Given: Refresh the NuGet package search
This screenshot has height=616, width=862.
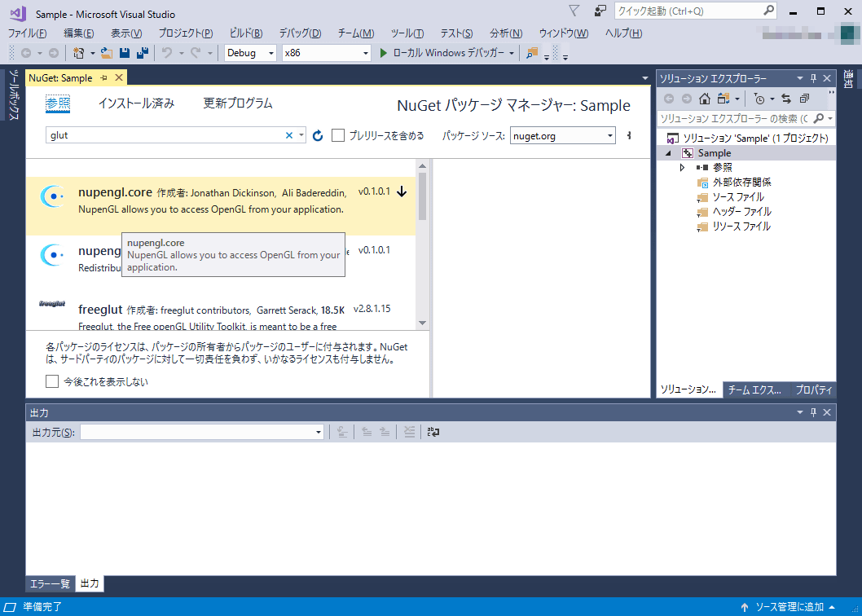Looking at the screenshot, I should [318, 135].
